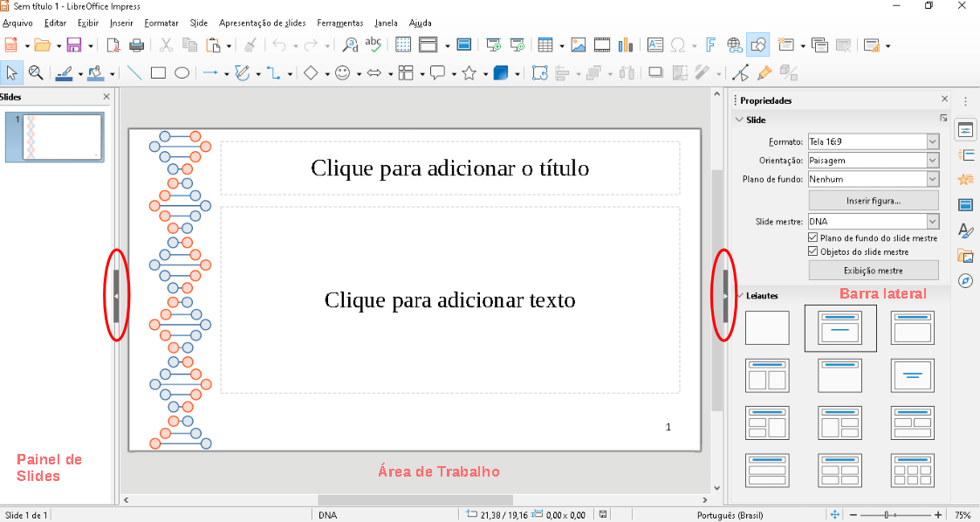Screen dimensions: 980x522
Task: Click the 'Exibição mestre' button
Action: [873, 270]
